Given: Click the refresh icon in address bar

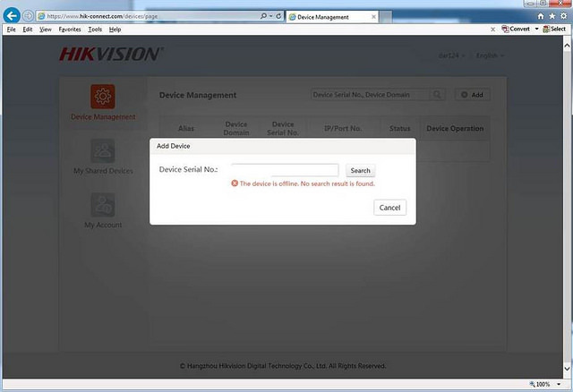Looking at the screenshot, I should click(x=278, y=16).
